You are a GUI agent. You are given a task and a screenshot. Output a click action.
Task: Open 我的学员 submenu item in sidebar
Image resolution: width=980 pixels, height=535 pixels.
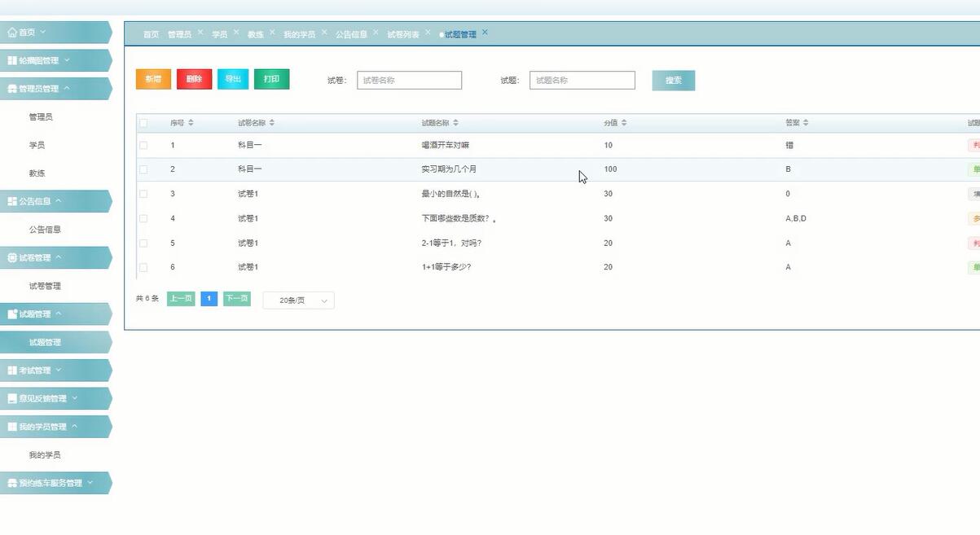click(45, 455)
